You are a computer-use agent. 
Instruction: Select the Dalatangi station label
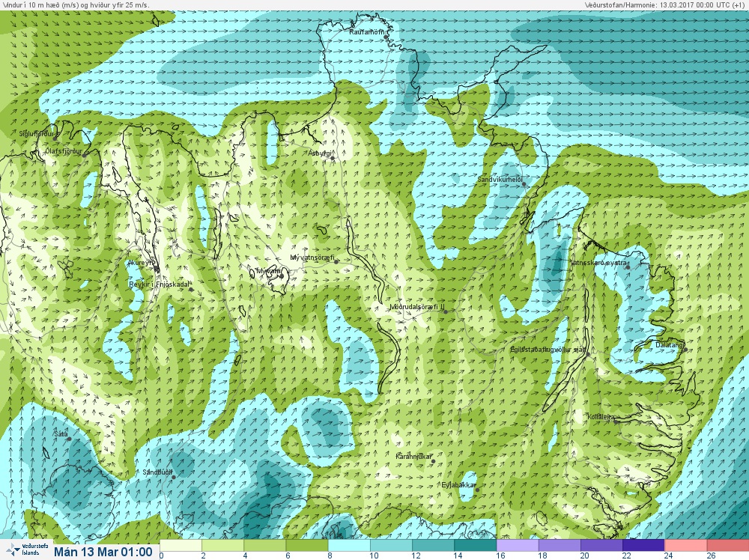pos(670,344)
